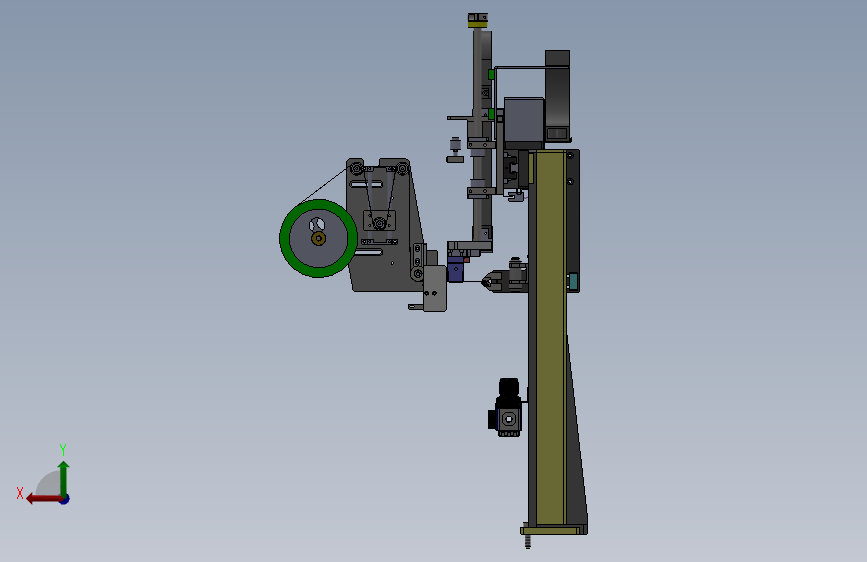
Task: Select the black air regulator below the arm
Action: [507, 408]
